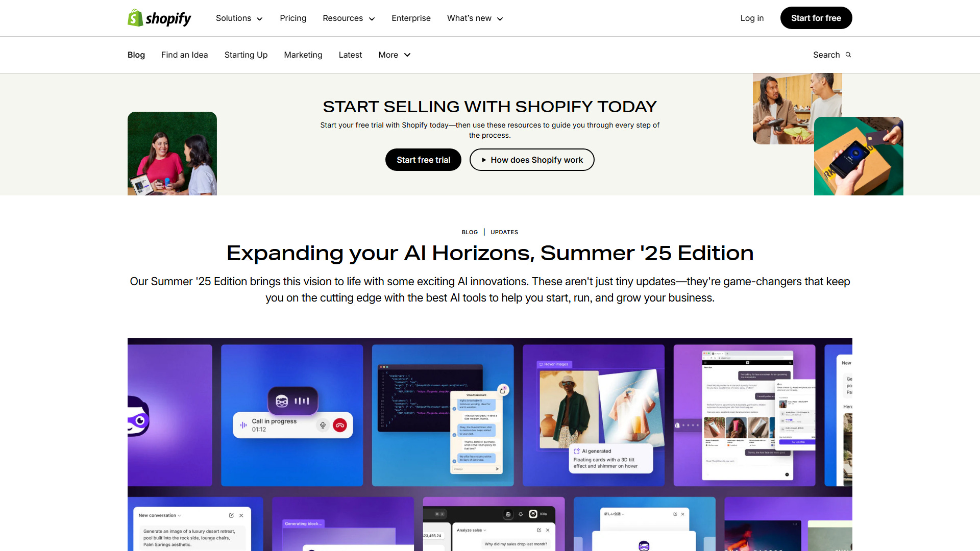Click the Hover images fashion thumbnail
980x551 pixels.
[x=569, y=409]
